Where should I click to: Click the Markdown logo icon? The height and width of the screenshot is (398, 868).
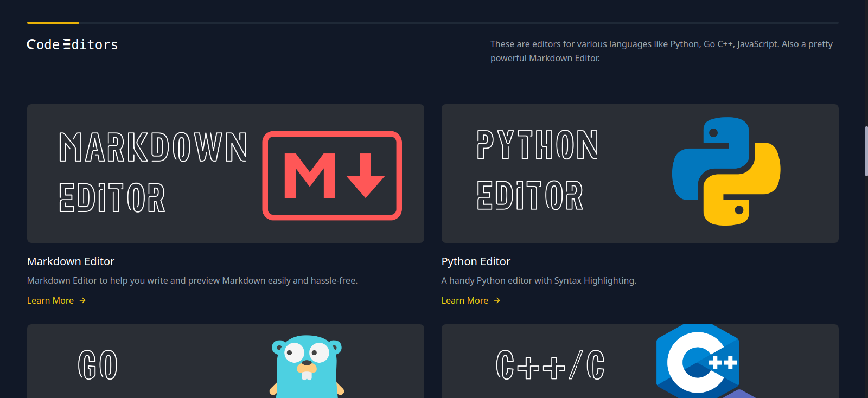pos(332,176)
